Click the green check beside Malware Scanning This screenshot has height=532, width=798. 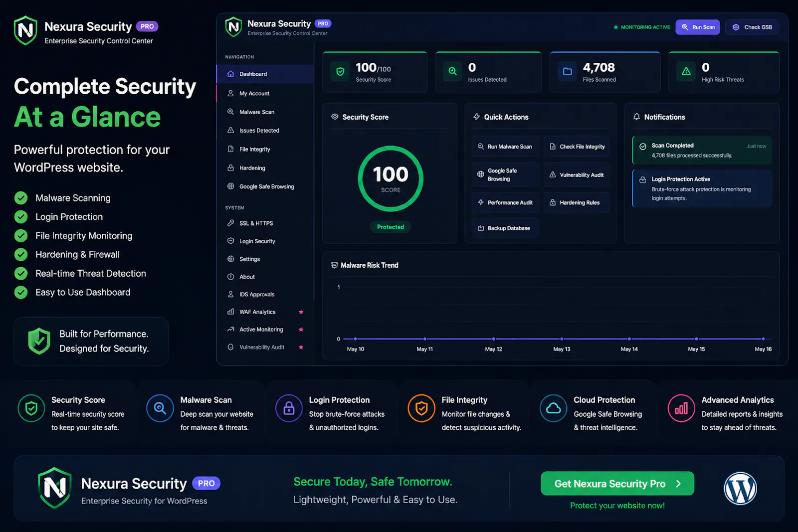[x=21, y=198]
